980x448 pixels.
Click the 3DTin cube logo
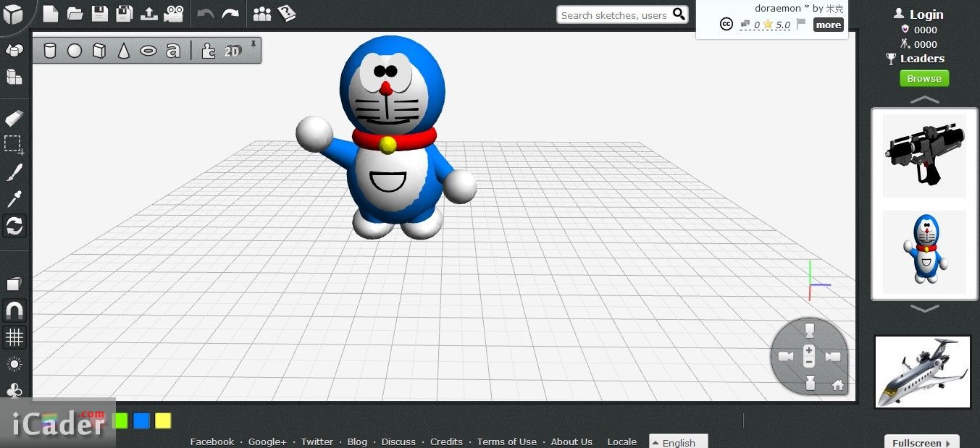point(14,14)
